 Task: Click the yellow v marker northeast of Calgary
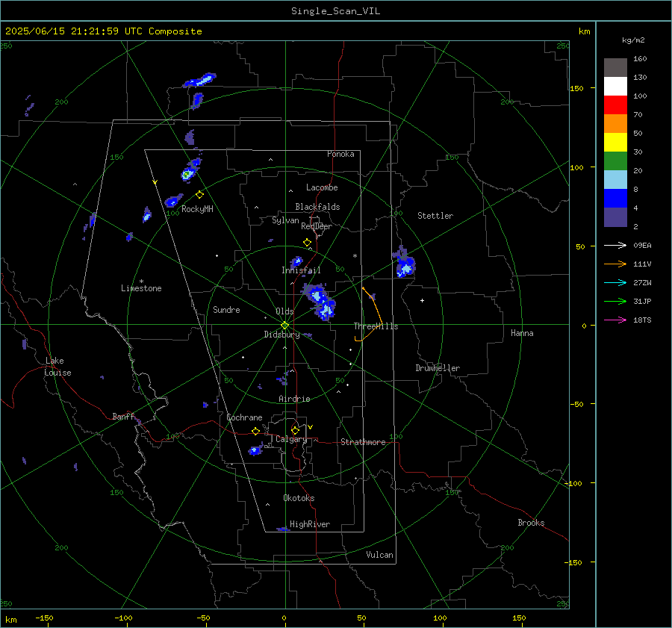coord(311,427)
